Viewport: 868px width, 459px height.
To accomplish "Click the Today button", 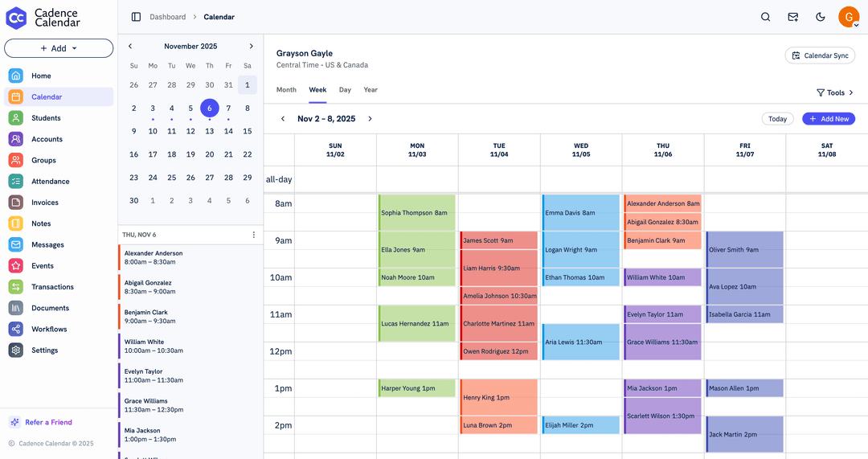I will click(x=777, y=118).
